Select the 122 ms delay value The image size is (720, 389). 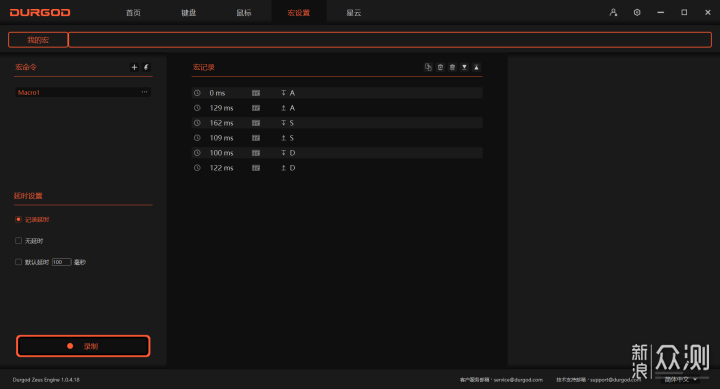click(221, 168)
